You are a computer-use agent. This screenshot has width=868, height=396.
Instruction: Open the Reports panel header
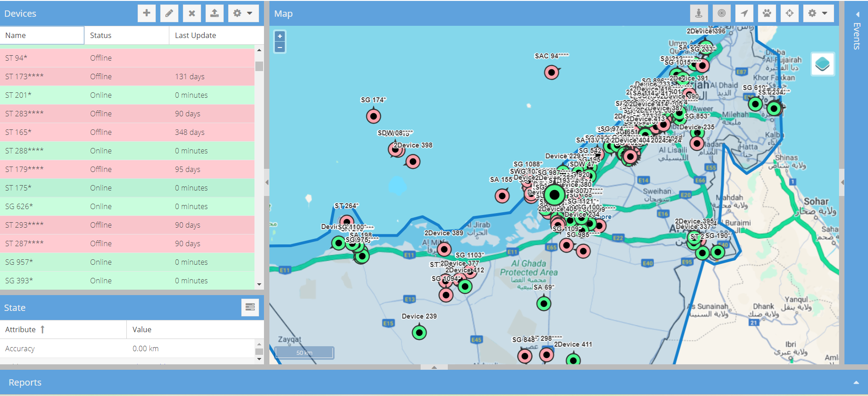[x=434, y=382]
